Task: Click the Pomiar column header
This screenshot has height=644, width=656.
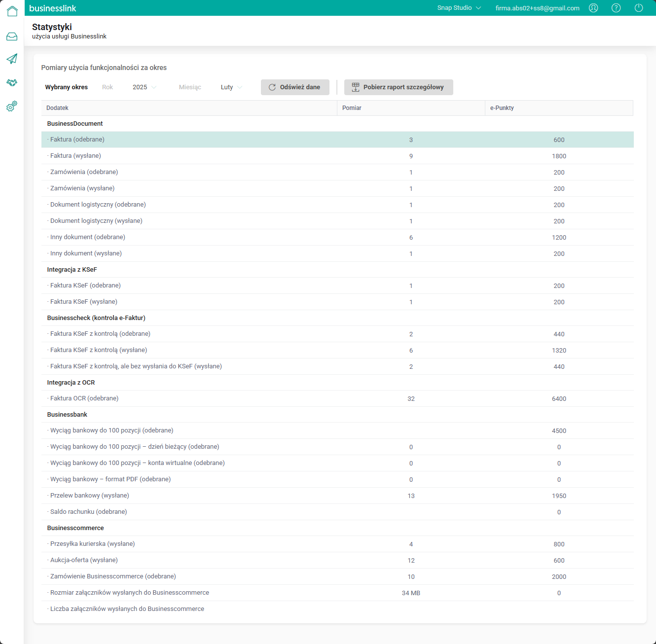Action: coord(411,108)
